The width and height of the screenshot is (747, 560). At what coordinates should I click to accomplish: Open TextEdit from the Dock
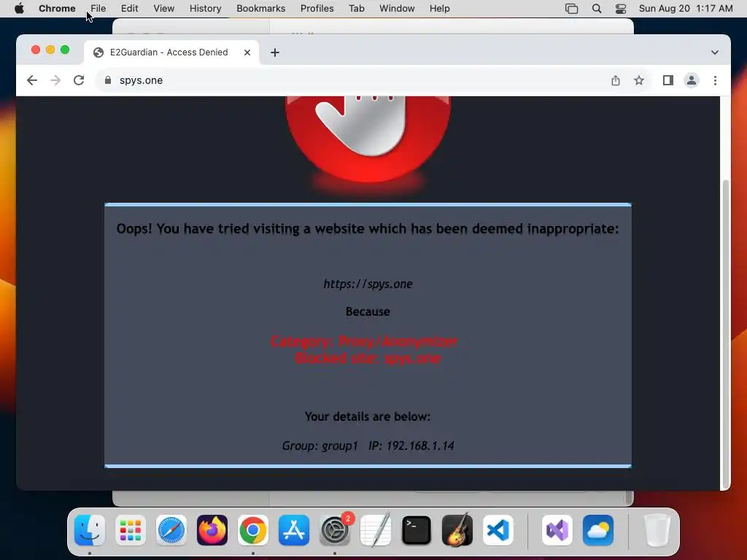376,530
